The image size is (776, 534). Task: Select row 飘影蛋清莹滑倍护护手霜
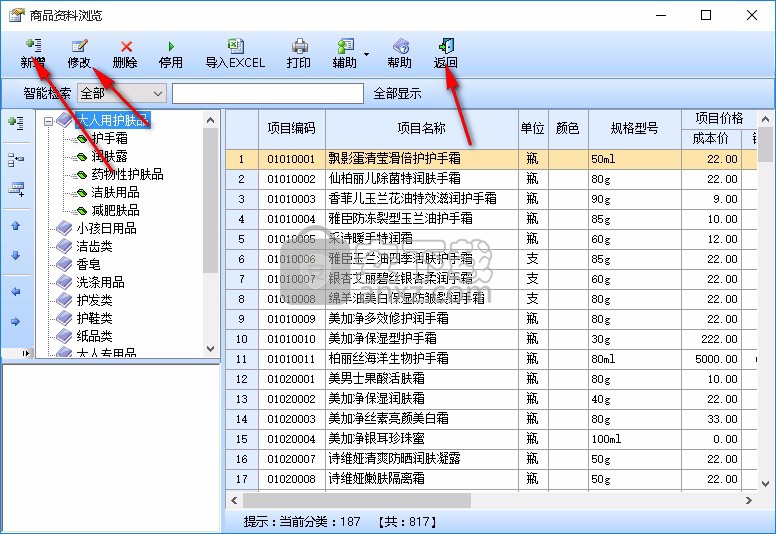point(491,159)
